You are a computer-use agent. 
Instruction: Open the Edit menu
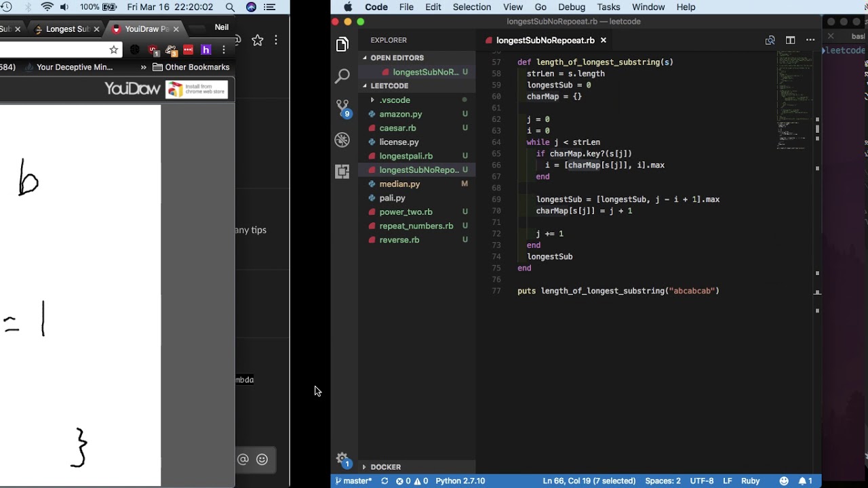tap(433, 7)
